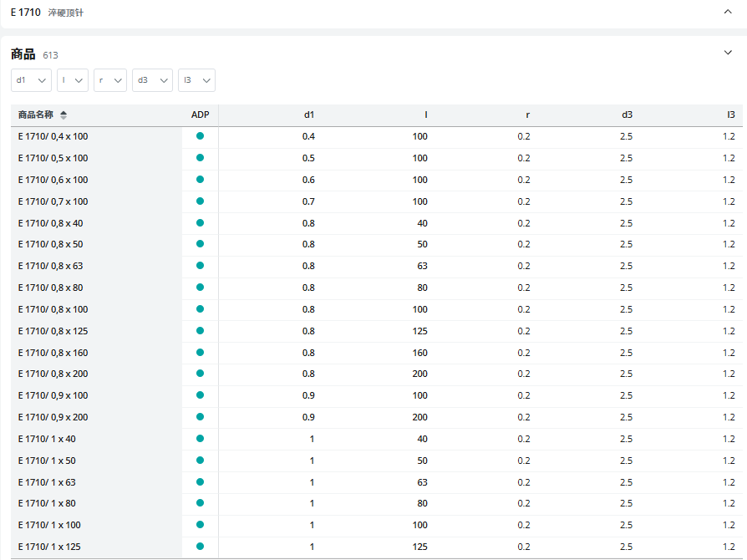This screenshot has height=560, width=747.
Task: Click l value 160 in 0,8 x 160 row
Action: tap(419, 354)
